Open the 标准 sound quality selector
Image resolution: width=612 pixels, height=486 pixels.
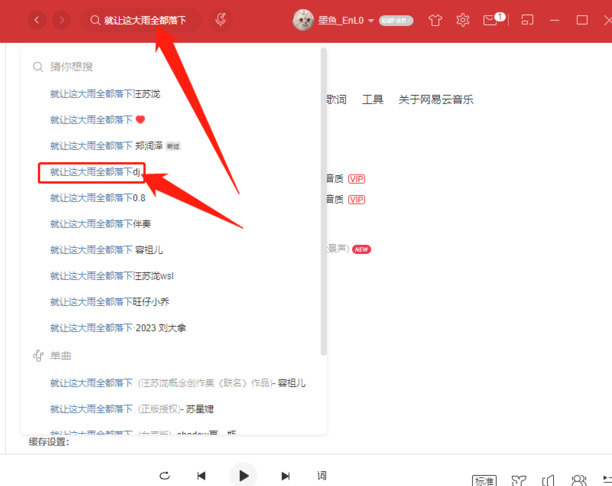point(484,481)
